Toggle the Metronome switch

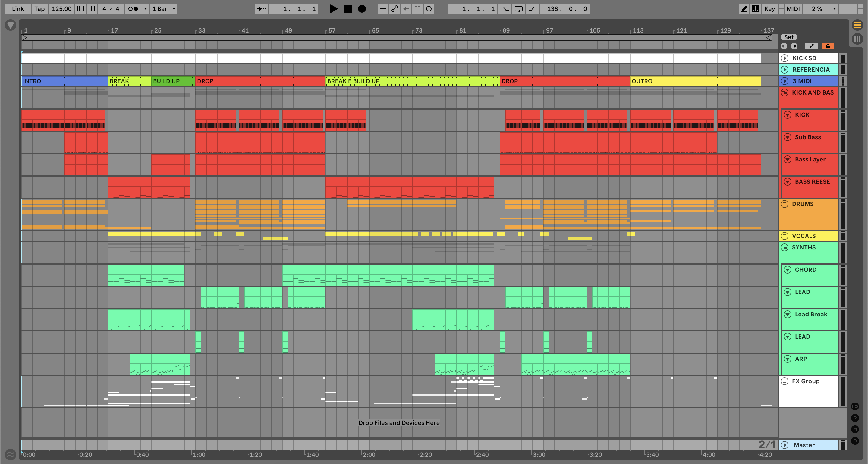[134, 9]
